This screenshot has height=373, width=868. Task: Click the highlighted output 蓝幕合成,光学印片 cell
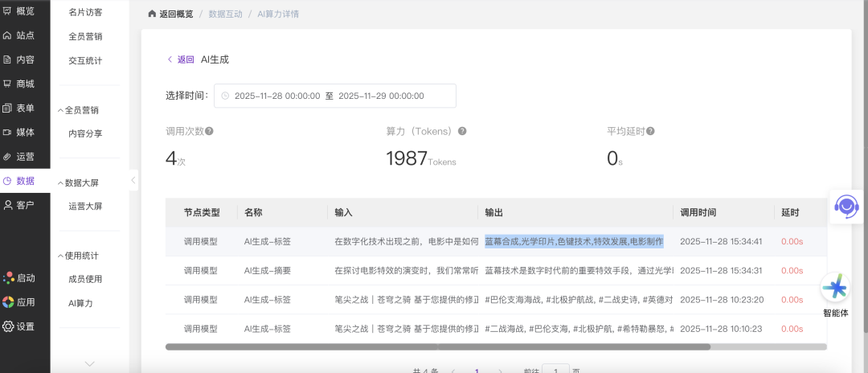click(574, 241)
